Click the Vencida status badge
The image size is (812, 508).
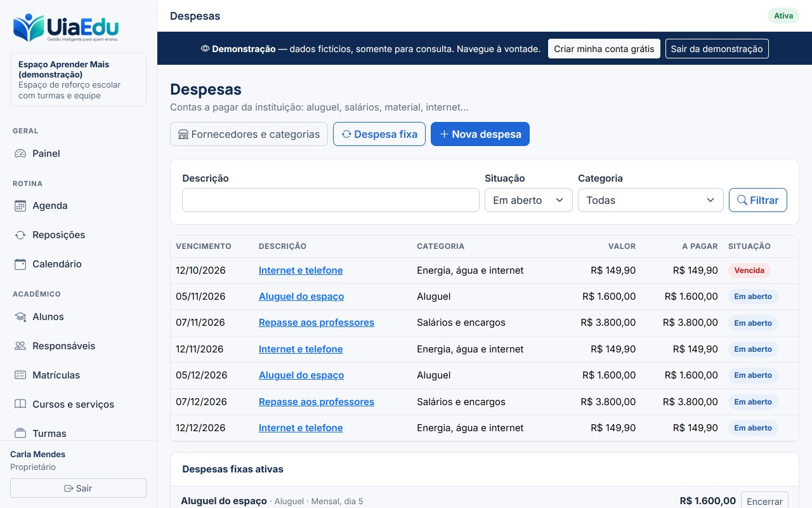point(749,271)
